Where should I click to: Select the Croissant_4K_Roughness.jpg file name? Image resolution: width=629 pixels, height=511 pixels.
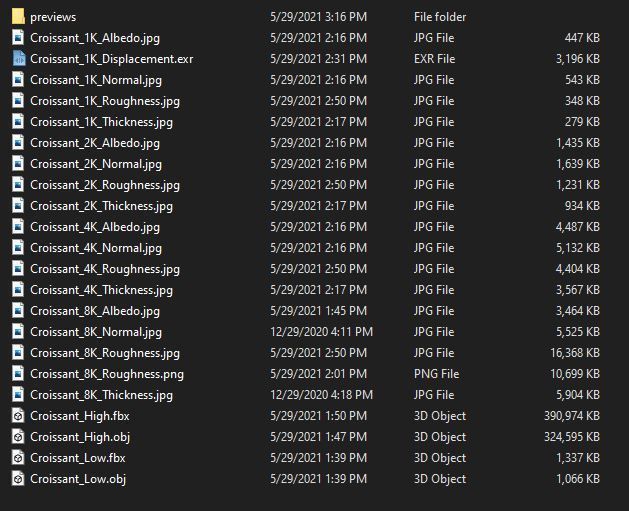tap(105, 269)
